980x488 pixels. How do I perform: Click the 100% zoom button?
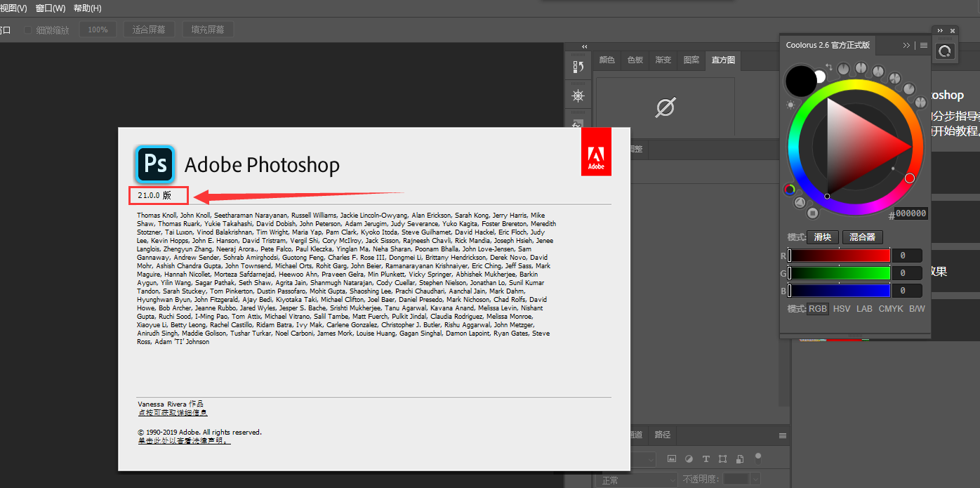coord(98,29)
